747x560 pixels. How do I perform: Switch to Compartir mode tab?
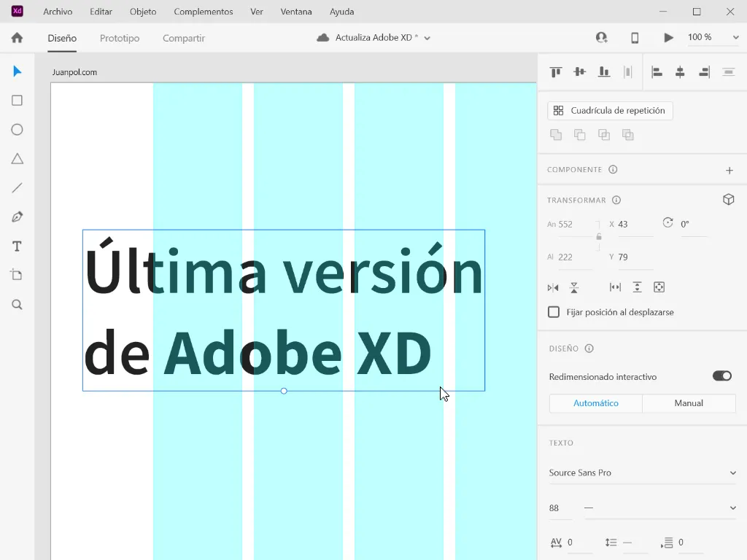click(184, 38)
